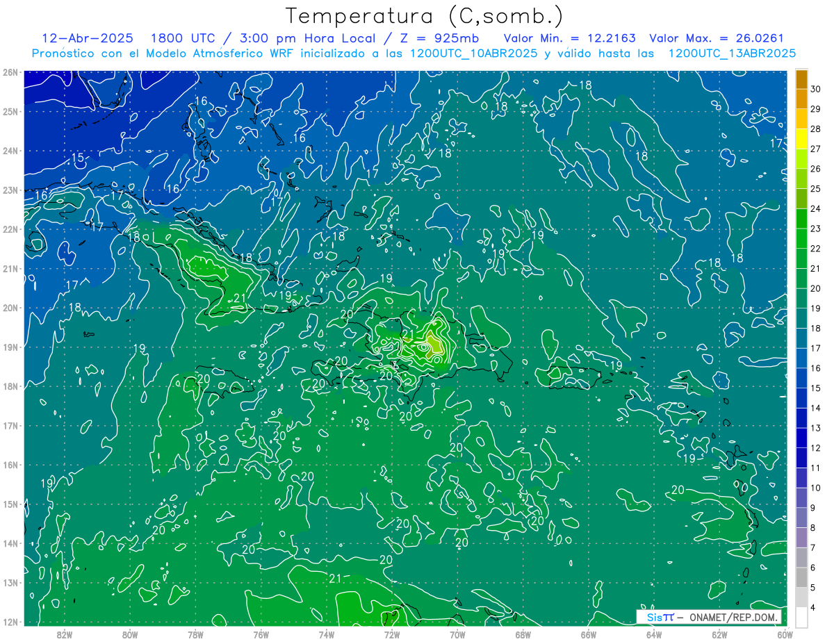
Task: Click the gray swatch between 5 and 6
Action: [x=801, y=577]
